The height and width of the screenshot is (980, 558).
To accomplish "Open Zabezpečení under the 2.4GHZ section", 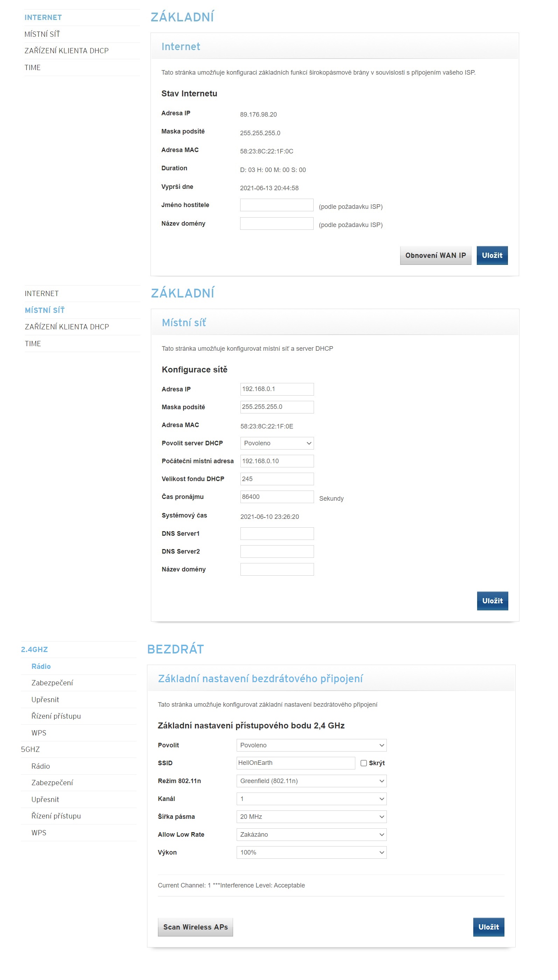I will coord(52,683).
